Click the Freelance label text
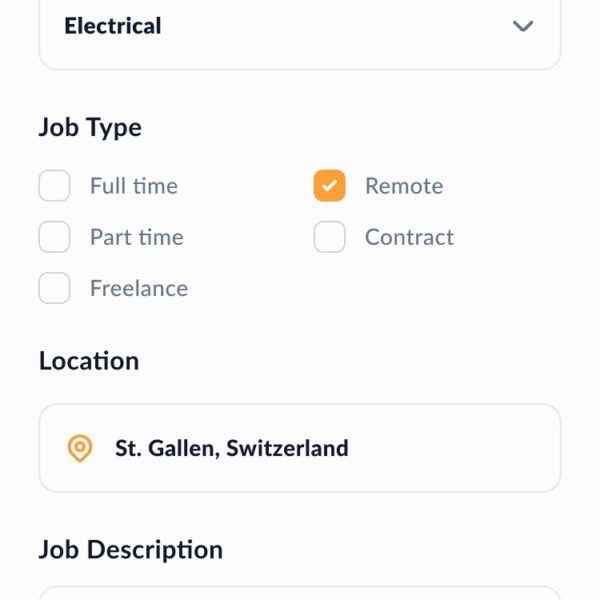 tap(139, 288)
